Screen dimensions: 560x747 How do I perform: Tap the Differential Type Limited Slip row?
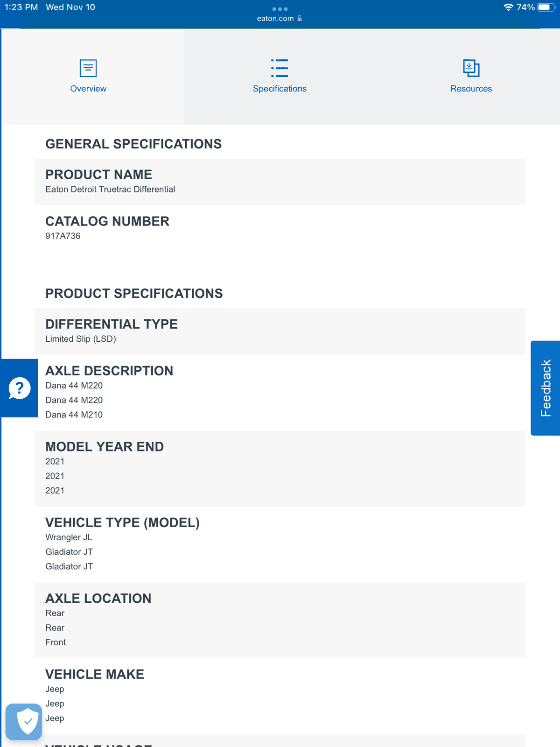pyautogui.click(x=280, y=331)
